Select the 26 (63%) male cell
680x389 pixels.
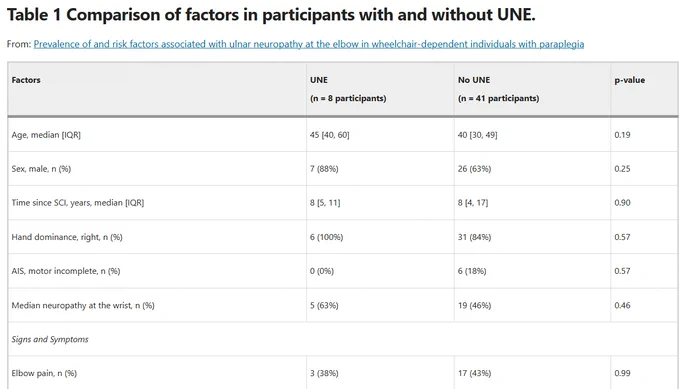[474, 169]
